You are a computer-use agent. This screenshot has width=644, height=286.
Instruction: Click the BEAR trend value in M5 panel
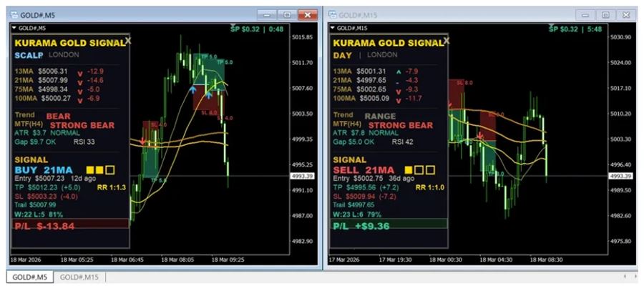tap(59, 117)
